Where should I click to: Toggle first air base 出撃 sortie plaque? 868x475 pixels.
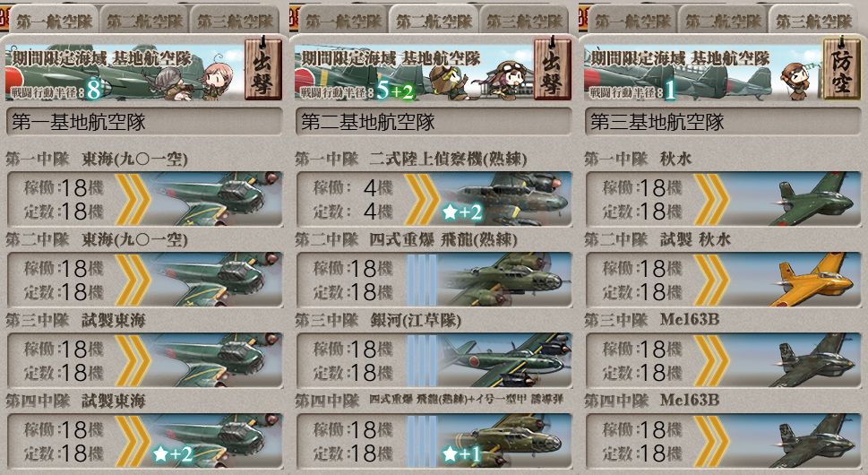click(263, 67)
